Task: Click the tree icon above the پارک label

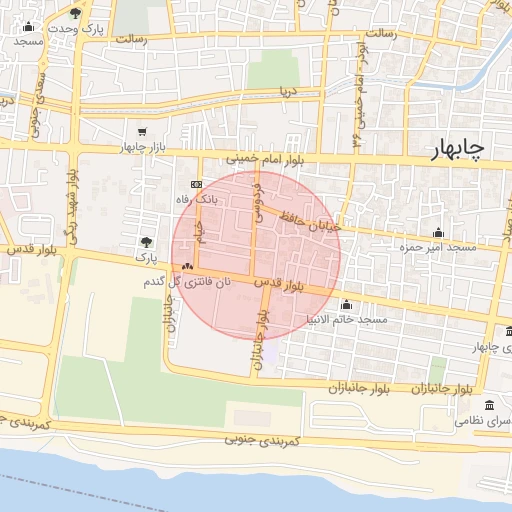Action: point(146,242)
